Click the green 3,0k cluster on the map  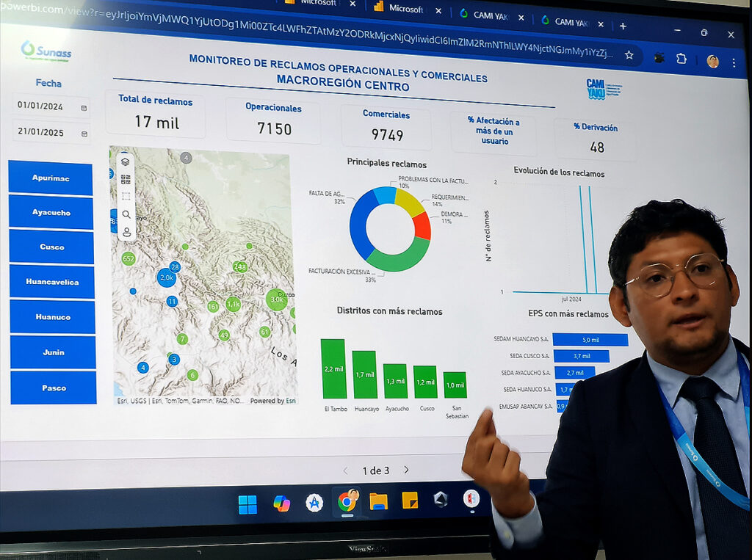(277, 299)
